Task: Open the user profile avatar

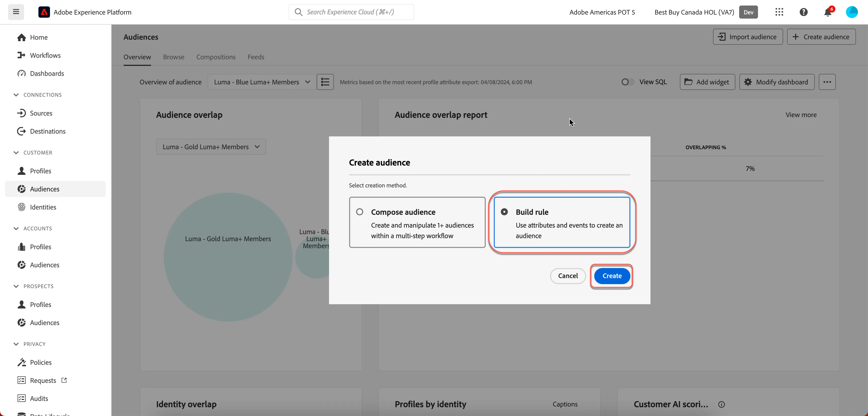Action: 851,12
